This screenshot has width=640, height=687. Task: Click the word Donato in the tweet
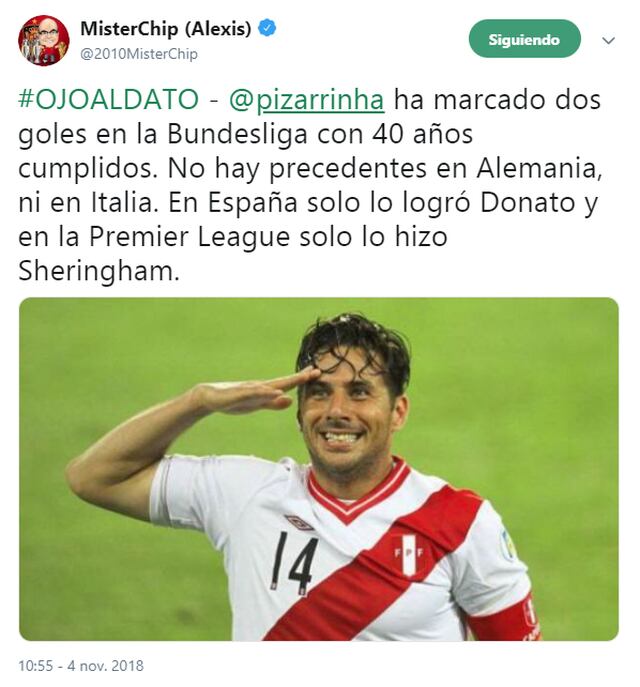pyautogui.click(x=527, y=202)
